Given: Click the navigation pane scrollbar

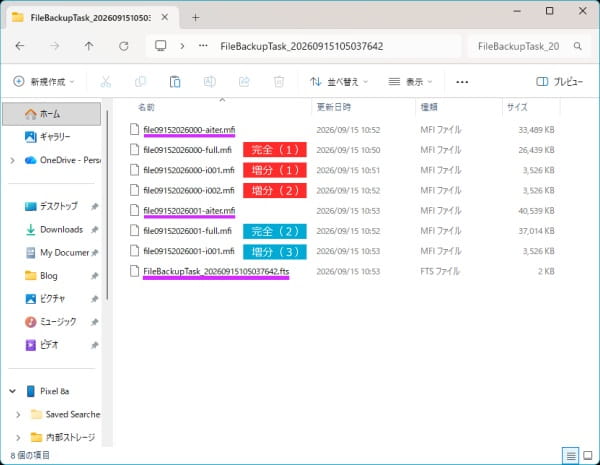Looking at the screenshot, I should tap(108, 205).
